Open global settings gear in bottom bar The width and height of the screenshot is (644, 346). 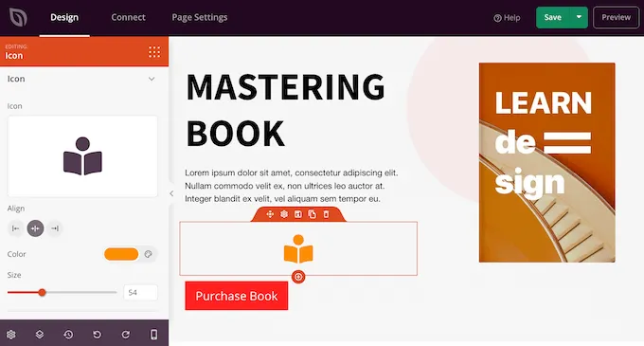11,335
